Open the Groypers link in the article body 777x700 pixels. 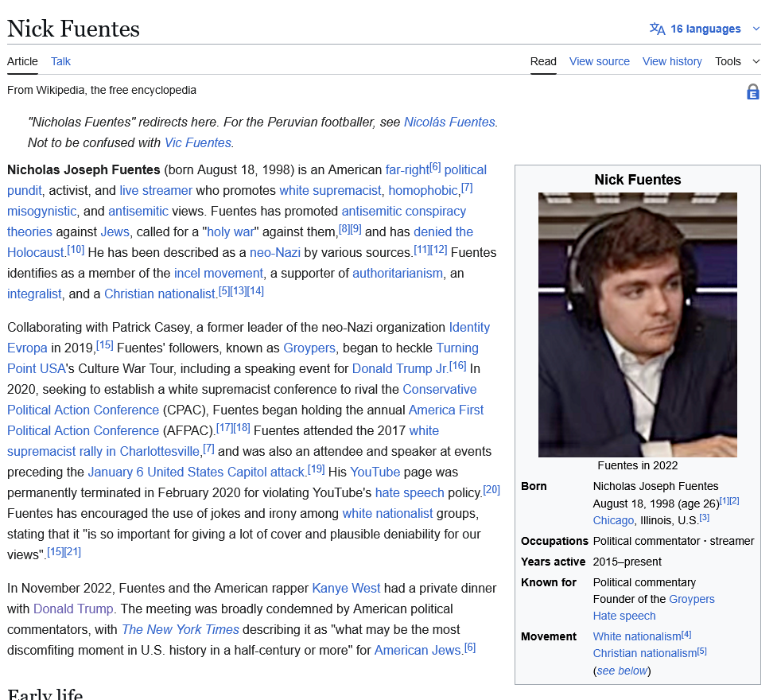pos(309,348)
